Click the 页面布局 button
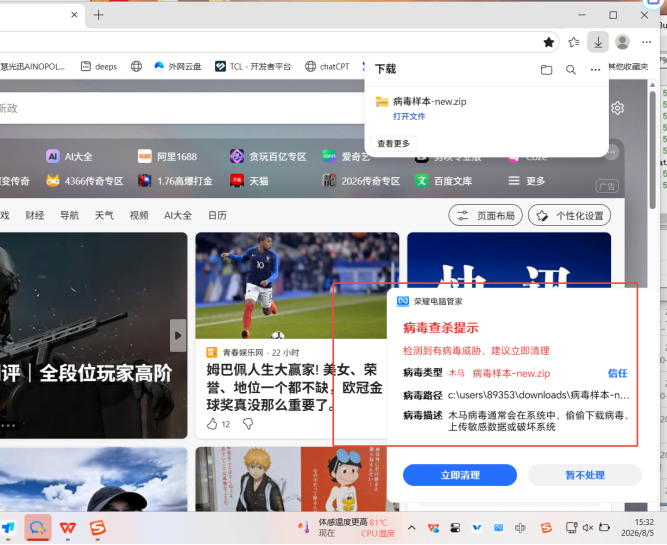This screenshot has width=667, height=545. pyautogui.click(x=486, y=216)
